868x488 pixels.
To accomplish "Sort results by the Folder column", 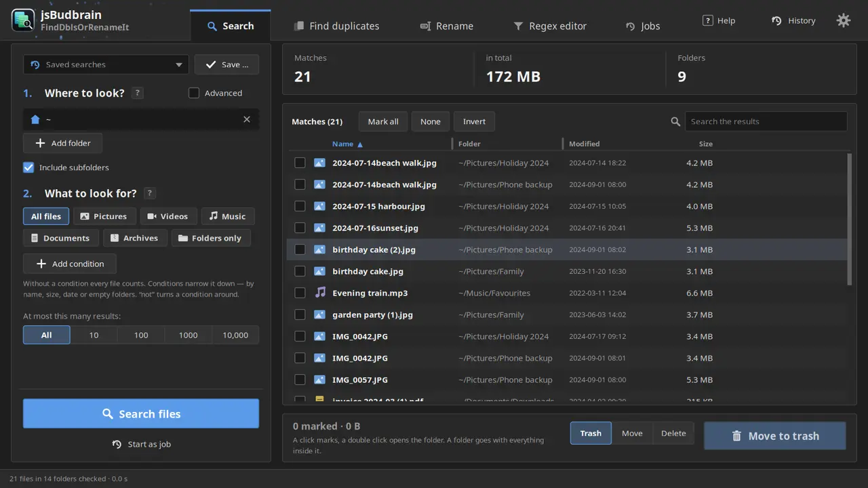I will coord(469,144).
